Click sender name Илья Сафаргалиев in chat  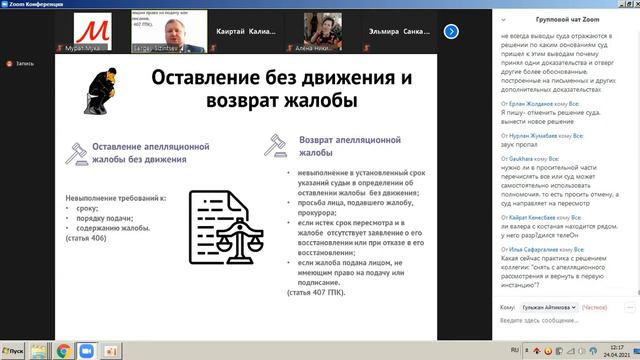[x=533, y=249]
